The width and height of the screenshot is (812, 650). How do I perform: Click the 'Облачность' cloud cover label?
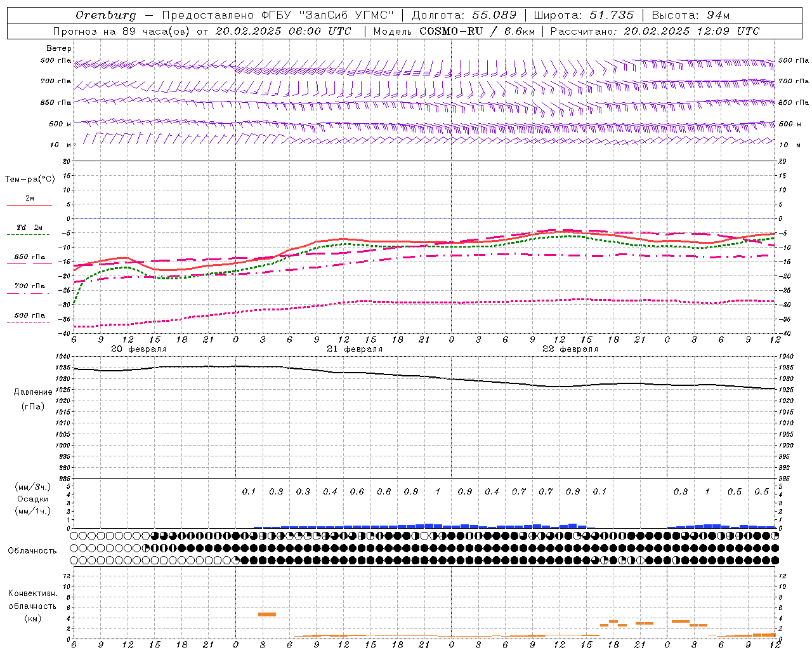click(x=32, y=550)
